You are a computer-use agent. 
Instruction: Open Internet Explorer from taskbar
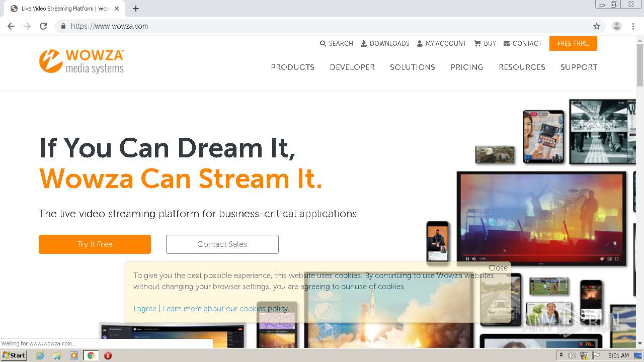pyautogui.click(x=40, y=355)
